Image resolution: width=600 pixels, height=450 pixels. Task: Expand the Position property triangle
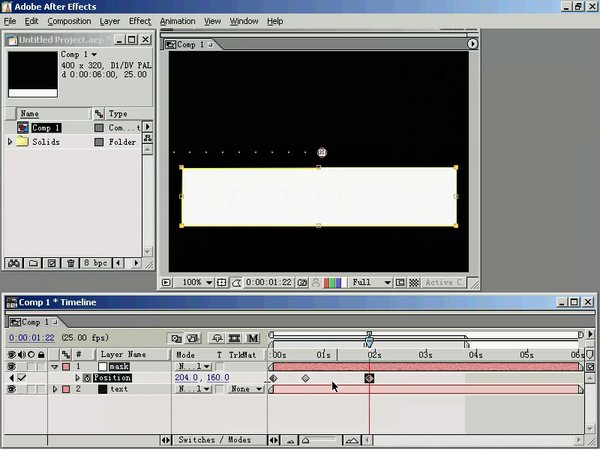click(78, 378)
